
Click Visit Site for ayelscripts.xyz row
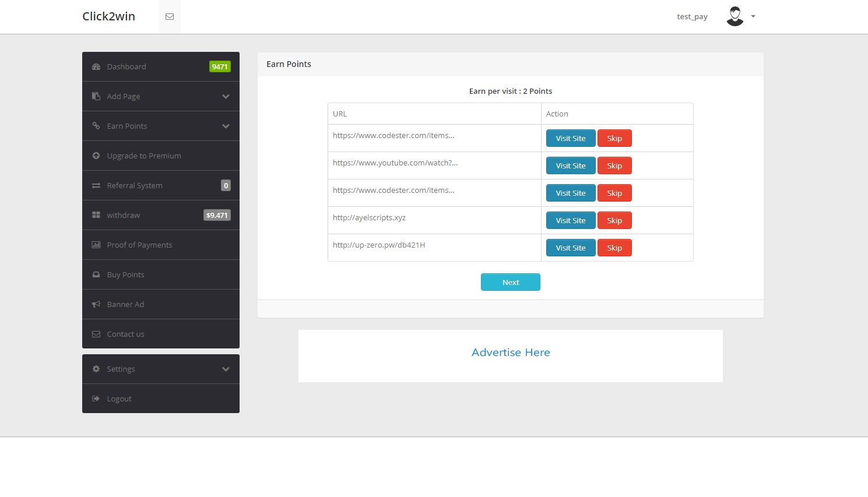coord(571,221)
